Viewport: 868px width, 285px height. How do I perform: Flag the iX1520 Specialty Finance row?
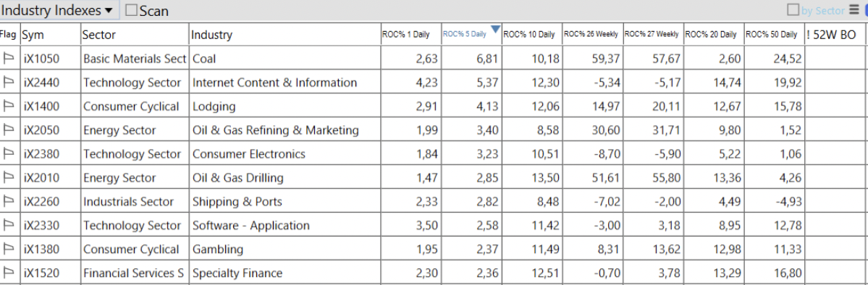tap(9, 273)
